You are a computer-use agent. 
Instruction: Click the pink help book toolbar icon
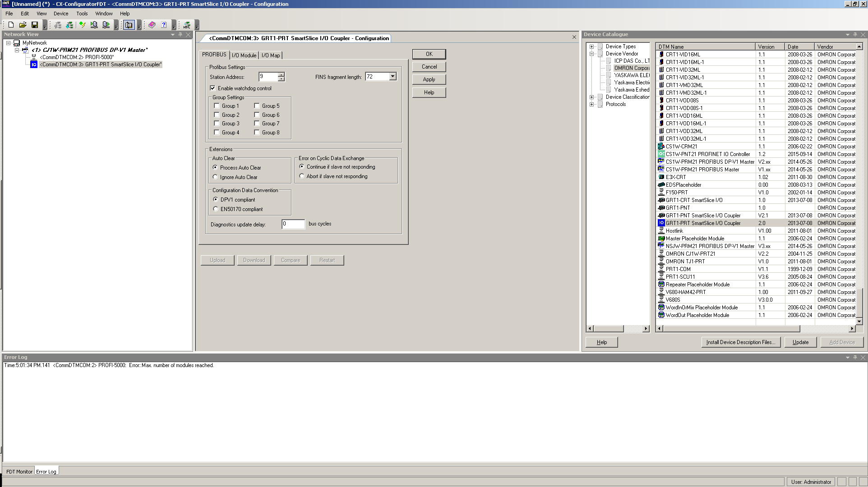152,25
